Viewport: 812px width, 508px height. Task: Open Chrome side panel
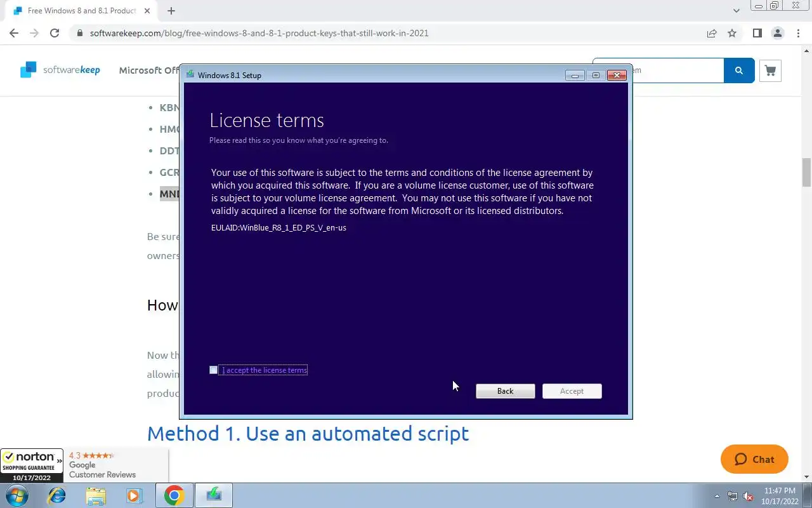[757, 33]
